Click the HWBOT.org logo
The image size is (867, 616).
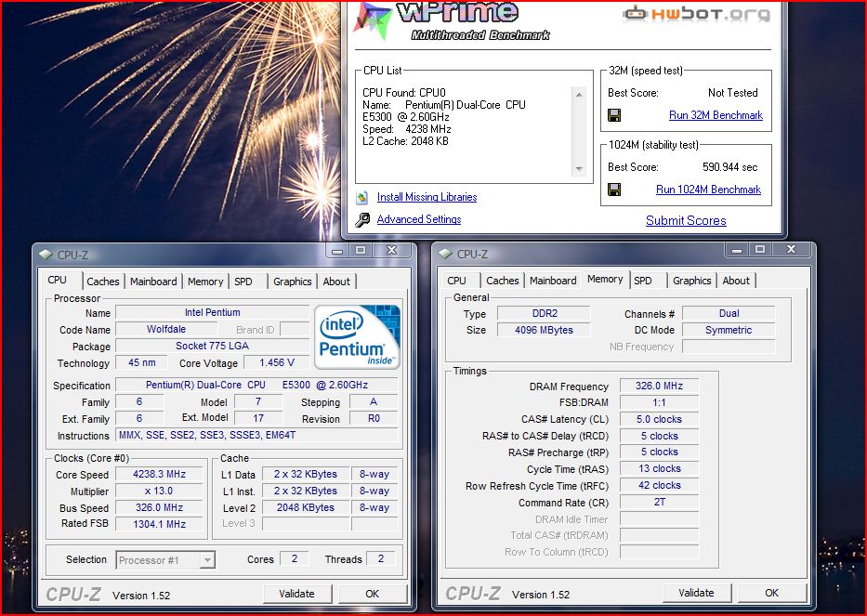[x=697, y=14]
